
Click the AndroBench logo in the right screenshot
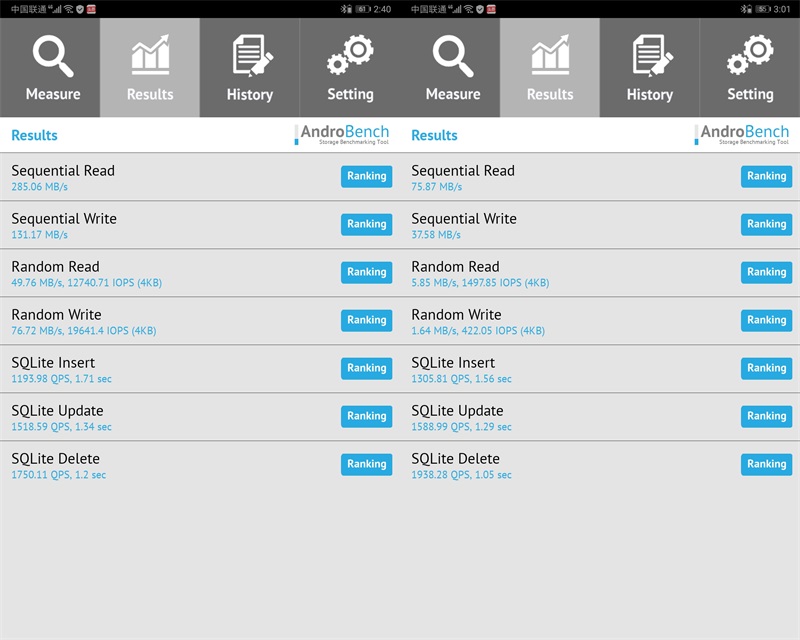click(743, 135)
